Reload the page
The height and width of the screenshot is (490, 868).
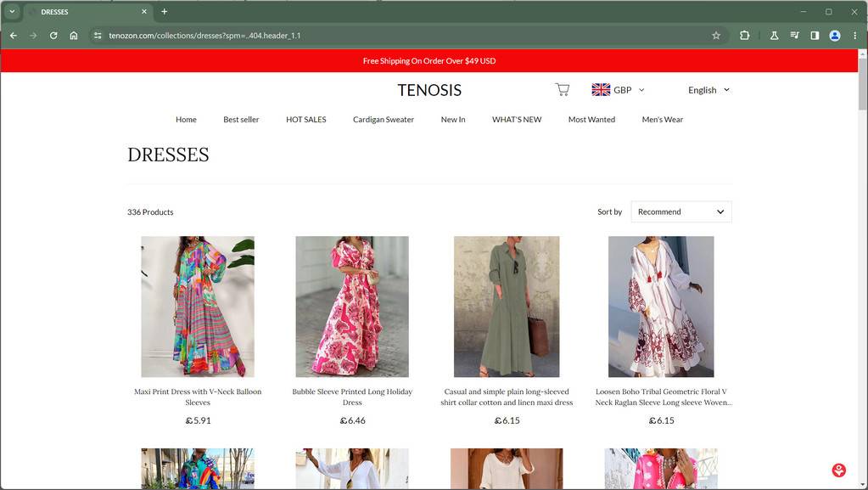tap(53, 35)
